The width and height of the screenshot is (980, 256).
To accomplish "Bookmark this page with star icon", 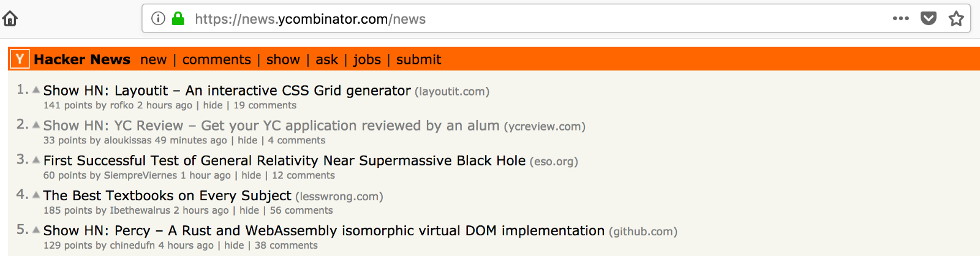I will (x=956, y=19).
